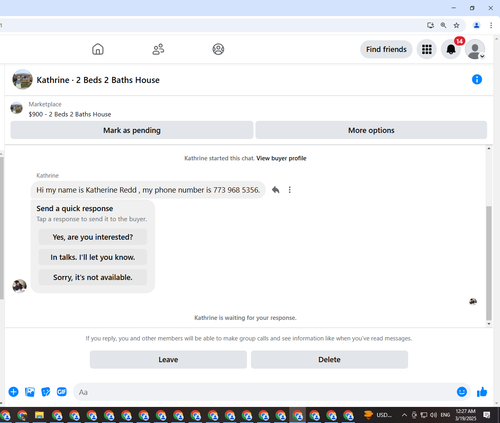The image size is (500, 423).
Task: Open the browser zoom magnifier icon
Action: [443, 25]
